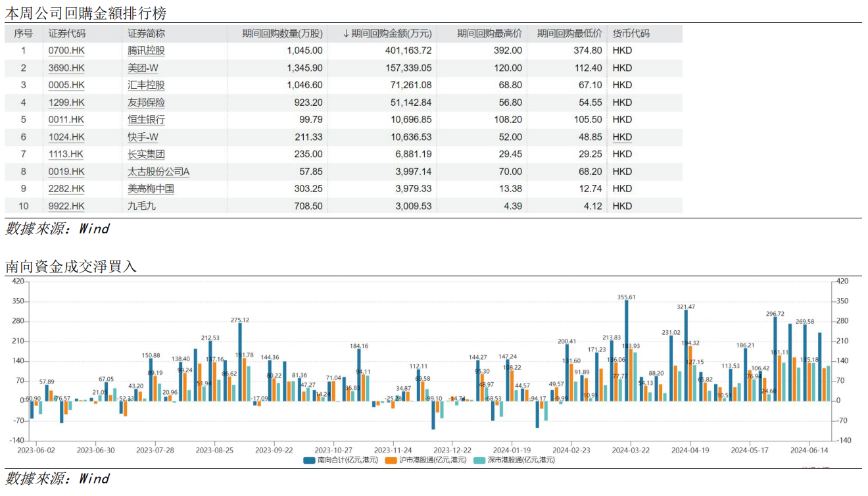Select the 太古股份公司A name cell
Viewport: 868px width, 496px height.
click(158, 172)
